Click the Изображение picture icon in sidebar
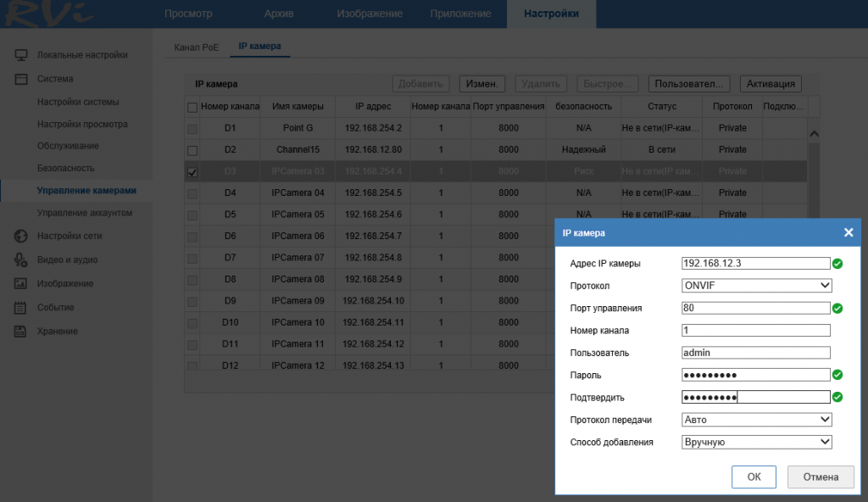This screenshot has width=868, height=502. coord(21,283)
